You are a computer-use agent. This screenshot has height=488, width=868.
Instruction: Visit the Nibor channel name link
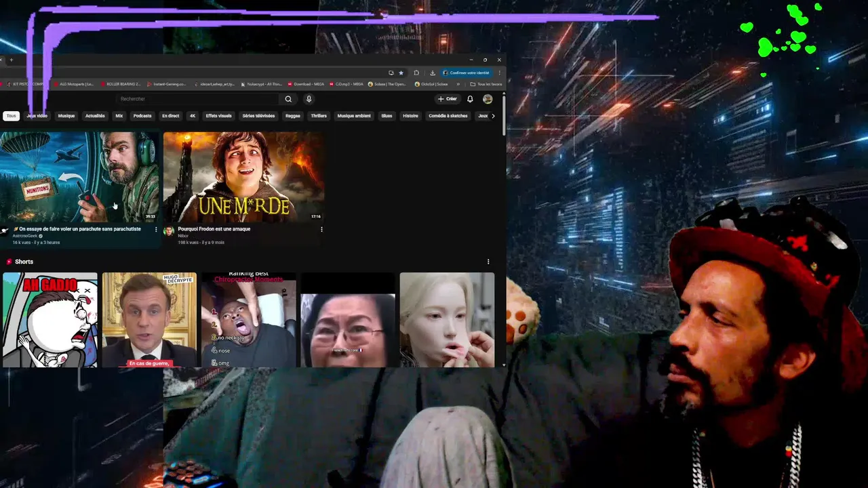coord(183,236)
